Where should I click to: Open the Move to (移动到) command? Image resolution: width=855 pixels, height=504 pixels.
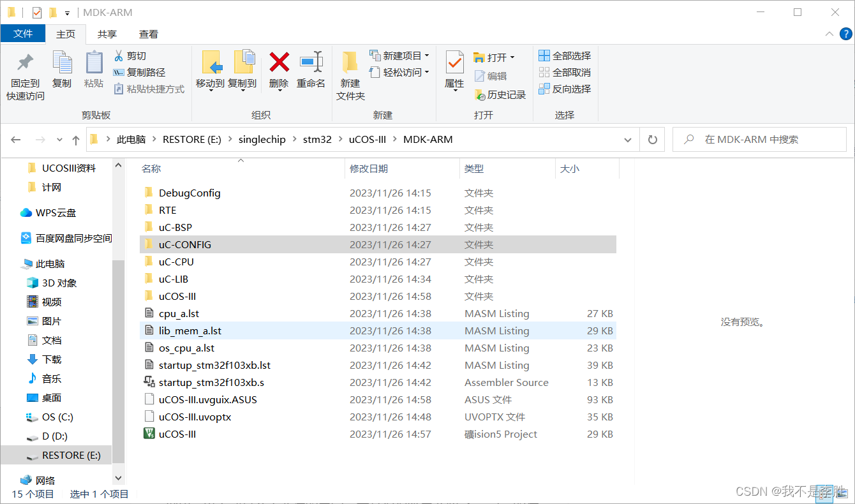[210, 71]
